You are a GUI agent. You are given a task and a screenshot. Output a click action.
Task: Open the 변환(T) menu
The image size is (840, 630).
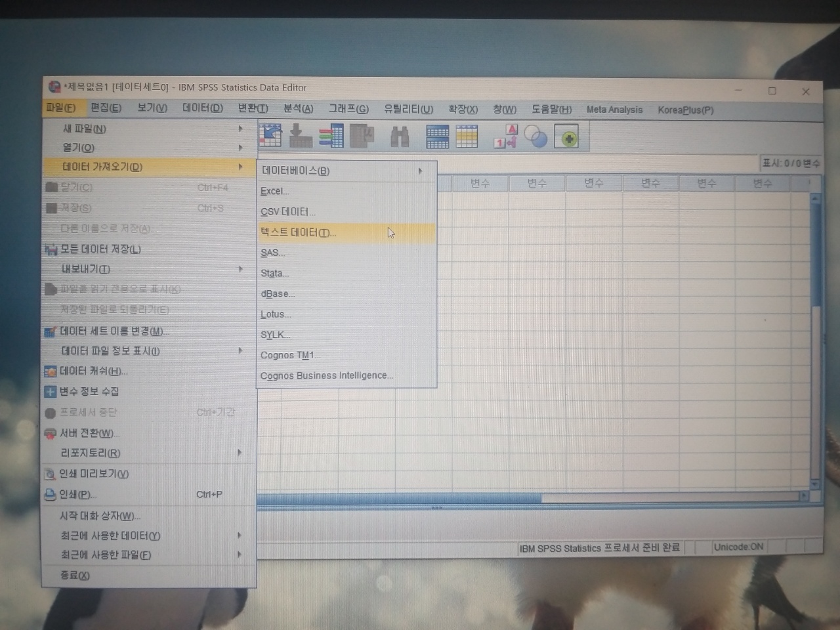click(x=253, y=108)
